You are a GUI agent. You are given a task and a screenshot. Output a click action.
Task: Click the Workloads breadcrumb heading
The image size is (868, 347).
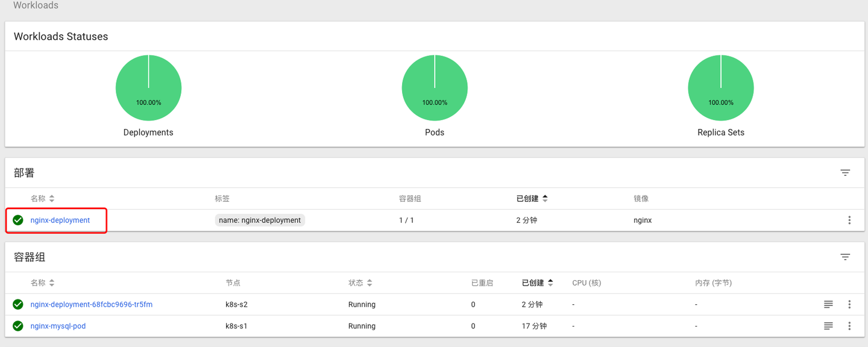pyautogui.click(x=36, y=5)
